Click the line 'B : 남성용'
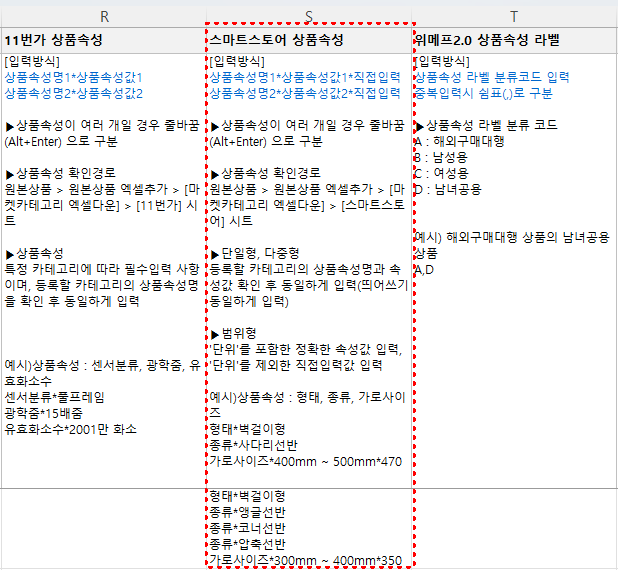The width and height of the screenshot is (618, 570). 441,158
